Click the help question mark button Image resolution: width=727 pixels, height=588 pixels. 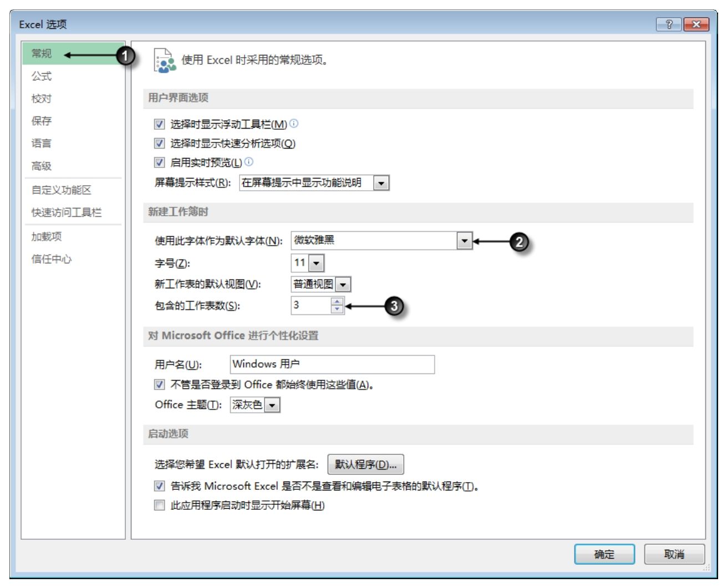tap(668, 24)
